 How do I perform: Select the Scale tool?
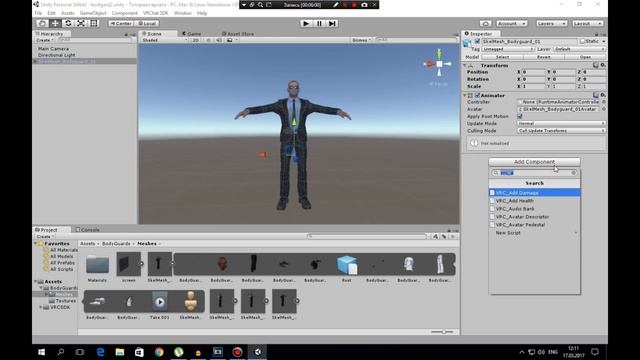coord(81,23)
